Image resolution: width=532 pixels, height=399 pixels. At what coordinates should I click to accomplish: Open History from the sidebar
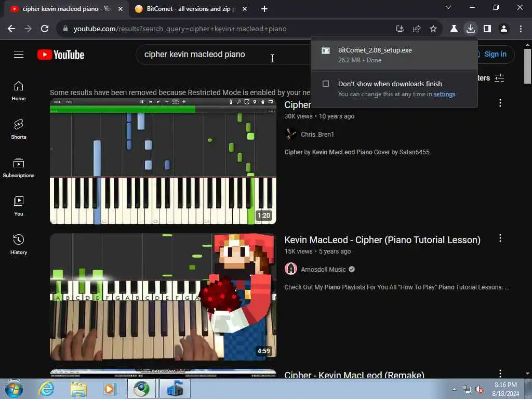(19, 245)
